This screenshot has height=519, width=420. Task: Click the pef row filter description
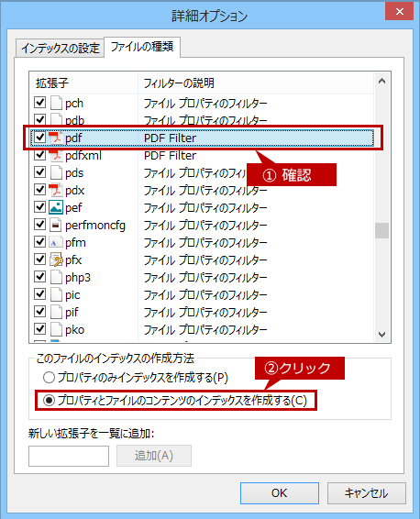(x=205, y=208)
